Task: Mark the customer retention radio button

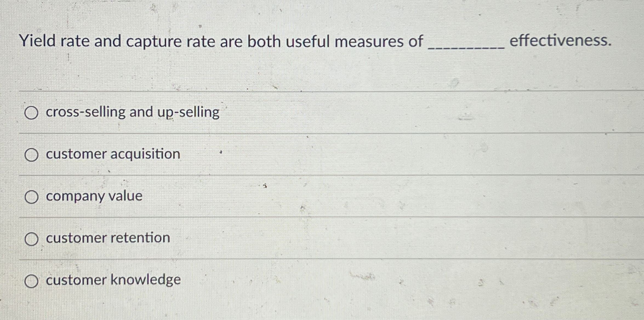Action: [31, 239]
